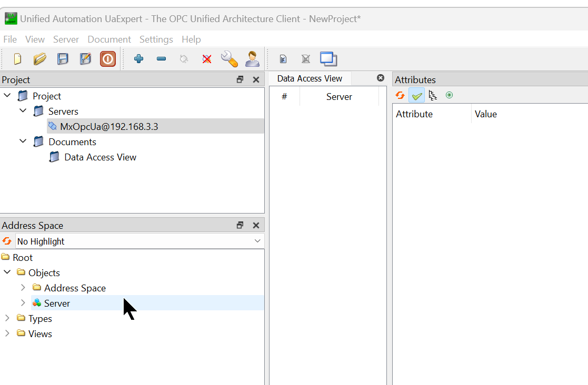Click the greyed-out Connect Server plug icon
Image resolution: width=588 pixels, height=385 pixels.
point(184,59)
